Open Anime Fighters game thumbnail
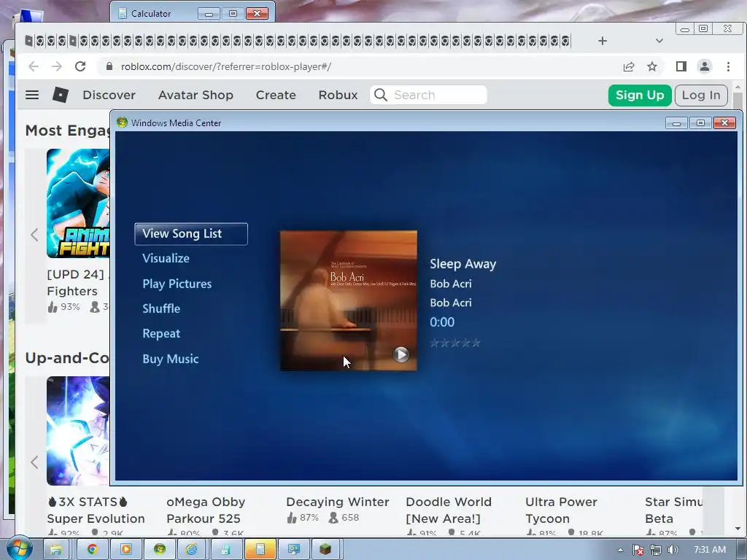Screen dimensions: 747x560 pyautogui.click(x=78, y=203)
